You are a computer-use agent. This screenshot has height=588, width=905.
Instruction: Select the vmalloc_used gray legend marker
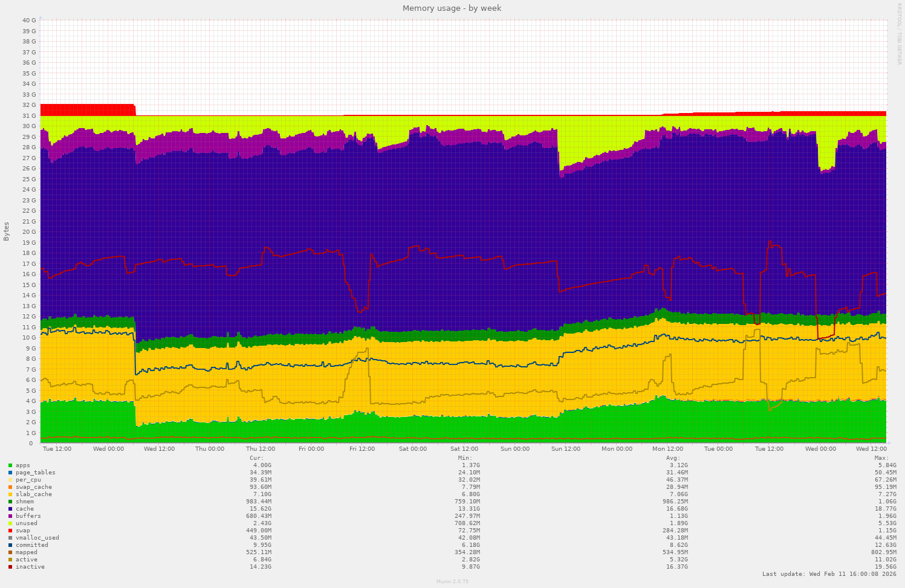click(x=10, y=538)
